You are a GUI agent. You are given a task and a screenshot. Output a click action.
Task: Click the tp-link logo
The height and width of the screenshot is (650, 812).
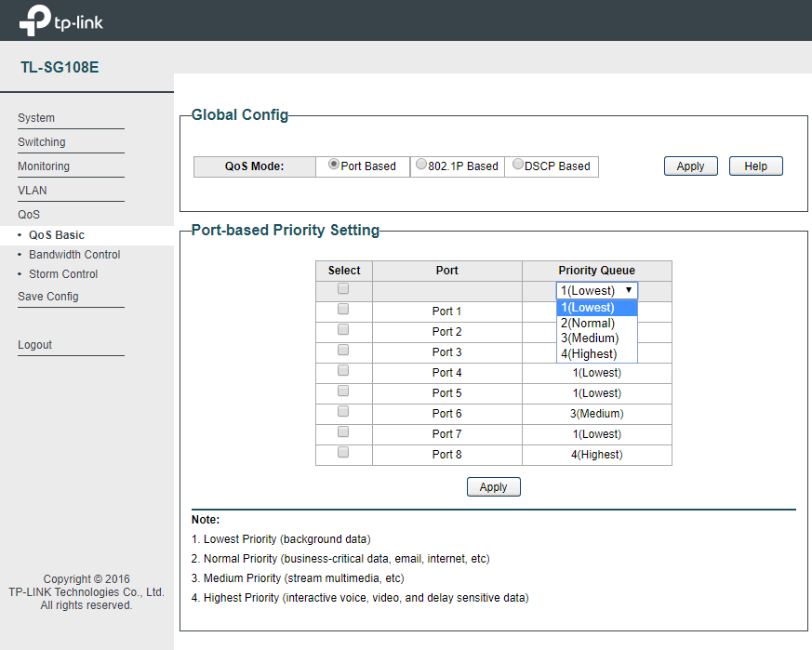[x=61, y=20]
